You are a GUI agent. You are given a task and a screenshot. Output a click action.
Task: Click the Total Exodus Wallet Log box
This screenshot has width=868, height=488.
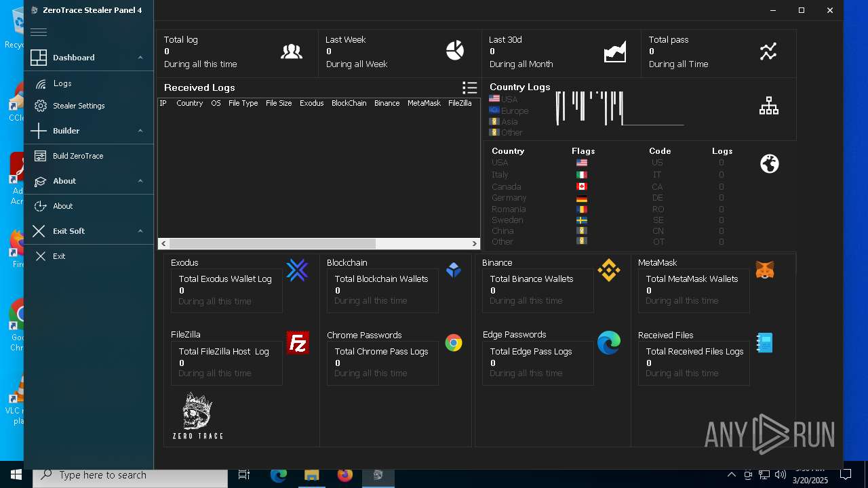coord(226,290)
